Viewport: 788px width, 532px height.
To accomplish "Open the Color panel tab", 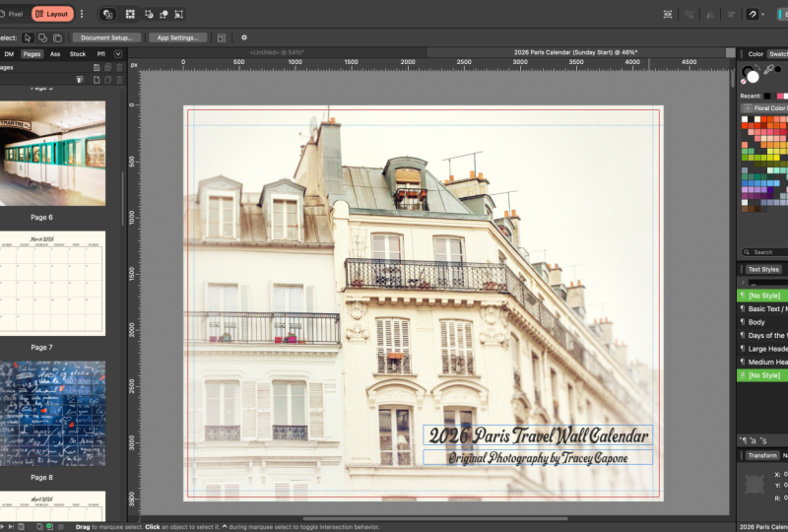I will click(755, 54).
